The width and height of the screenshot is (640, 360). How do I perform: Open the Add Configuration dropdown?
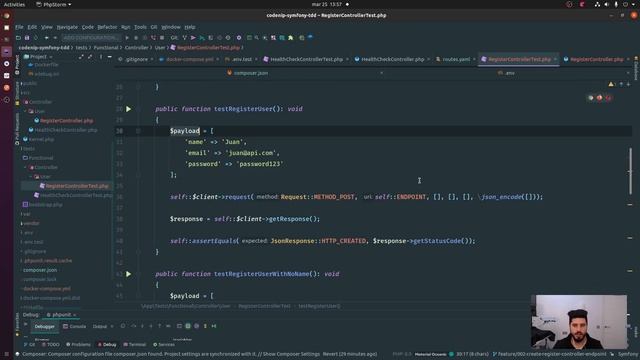coord(91,38)
